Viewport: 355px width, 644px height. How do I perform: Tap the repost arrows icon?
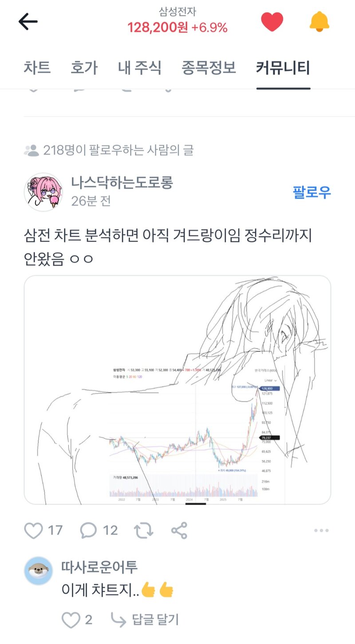pyautogui.click(x=144, y=530)
